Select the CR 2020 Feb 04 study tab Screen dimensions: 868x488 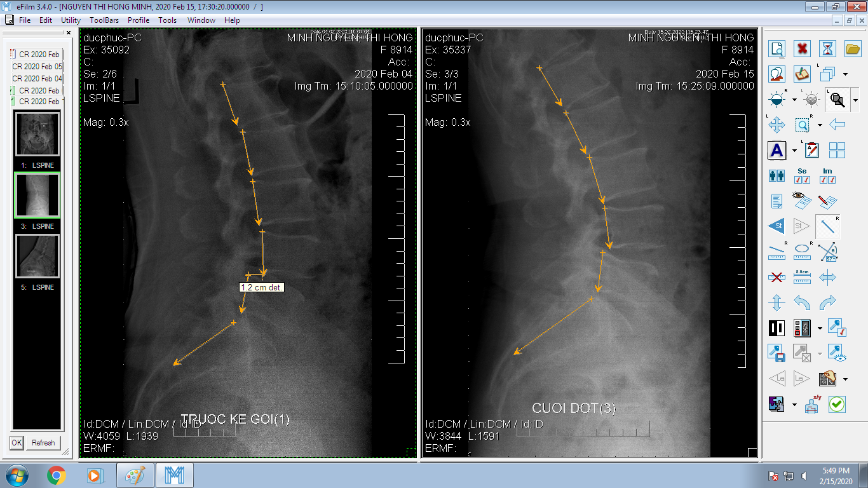coord(37,78)
